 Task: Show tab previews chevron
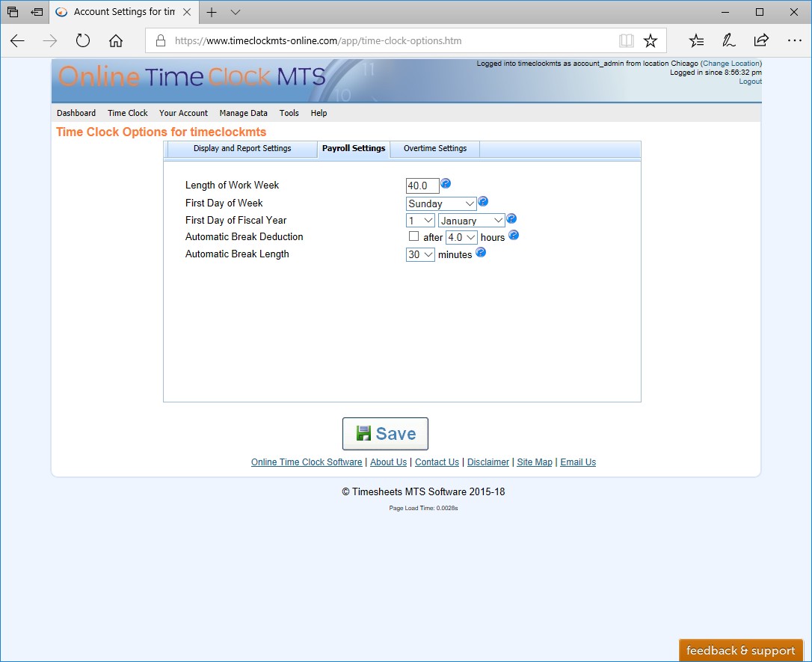(236, 13)
